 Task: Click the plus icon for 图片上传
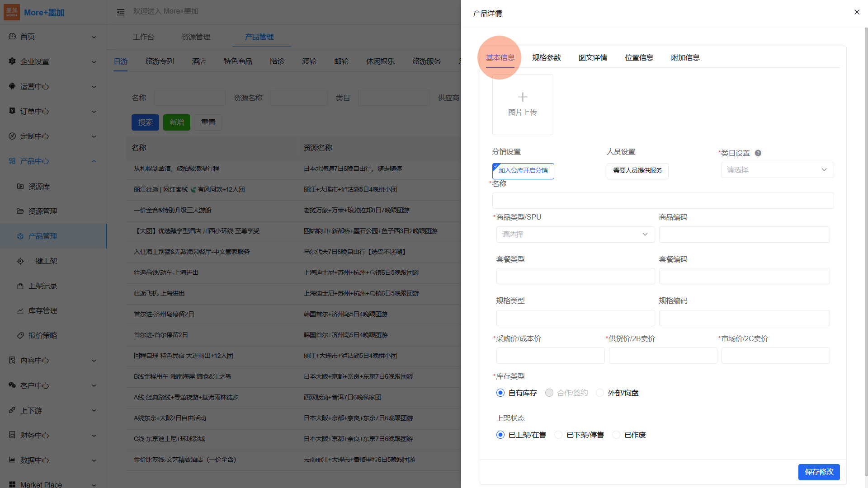523,97
